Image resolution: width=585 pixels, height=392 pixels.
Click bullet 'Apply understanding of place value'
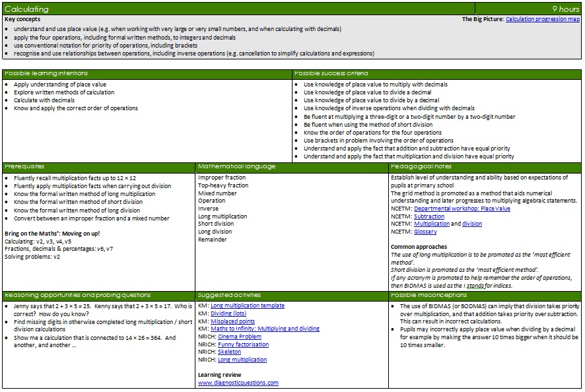[x=60, y=84]
